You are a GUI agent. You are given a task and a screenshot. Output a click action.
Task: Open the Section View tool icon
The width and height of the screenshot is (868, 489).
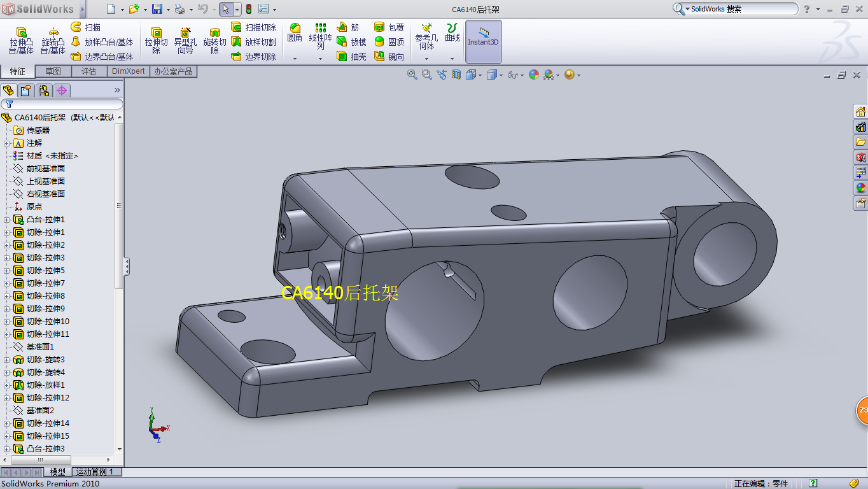[456, 74]
